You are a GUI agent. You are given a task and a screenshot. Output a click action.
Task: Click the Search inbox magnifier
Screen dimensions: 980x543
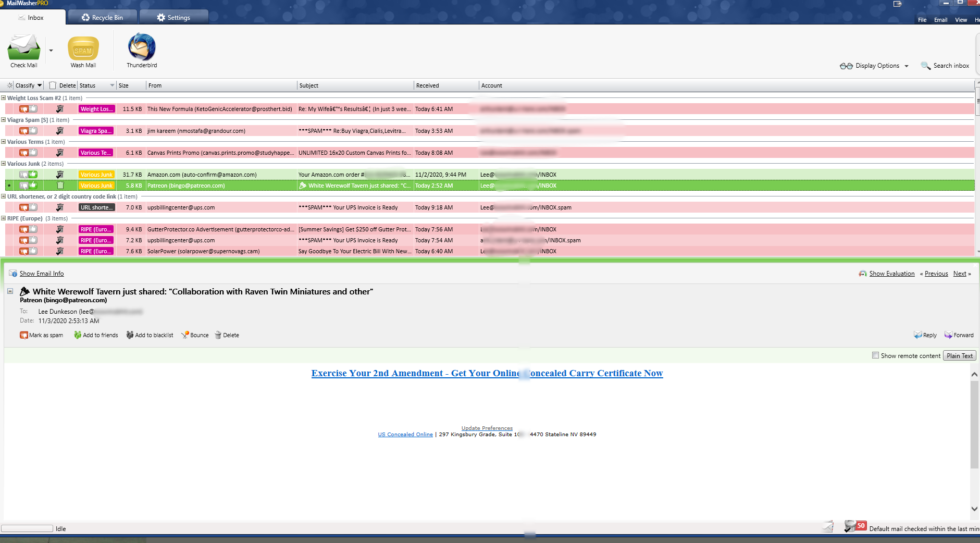[925, 66]
